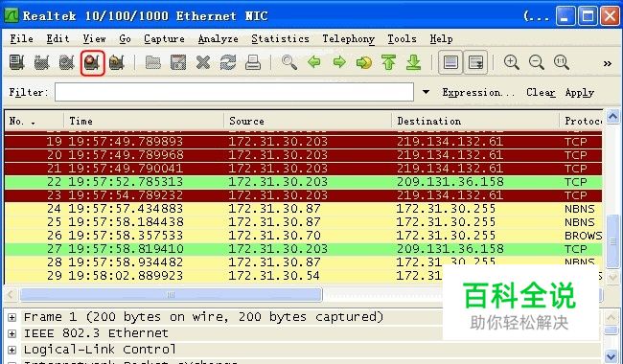Focus the Filter text field

[234, 92]
